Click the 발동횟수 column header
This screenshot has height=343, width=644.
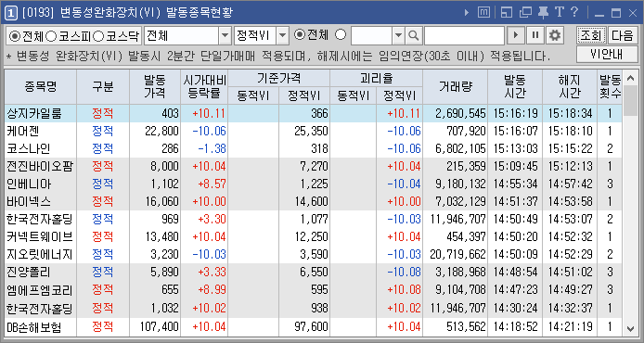click(610, 87)
